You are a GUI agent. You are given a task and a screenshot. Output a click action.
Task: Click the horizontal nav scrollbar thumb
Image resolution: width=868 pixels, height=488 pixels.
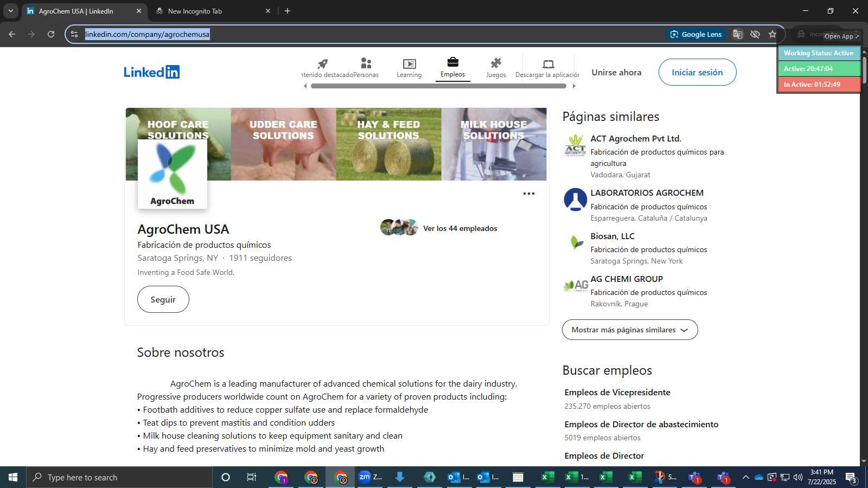click(439, 86)
